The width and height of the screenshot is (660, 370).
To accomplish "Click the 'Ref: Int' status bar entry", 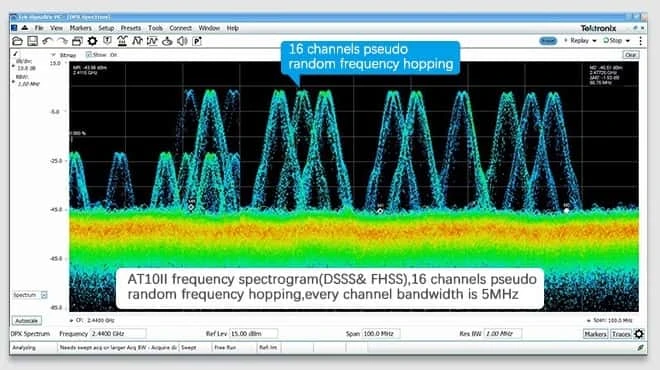I will pyautogui.click(x=268, y=348).
